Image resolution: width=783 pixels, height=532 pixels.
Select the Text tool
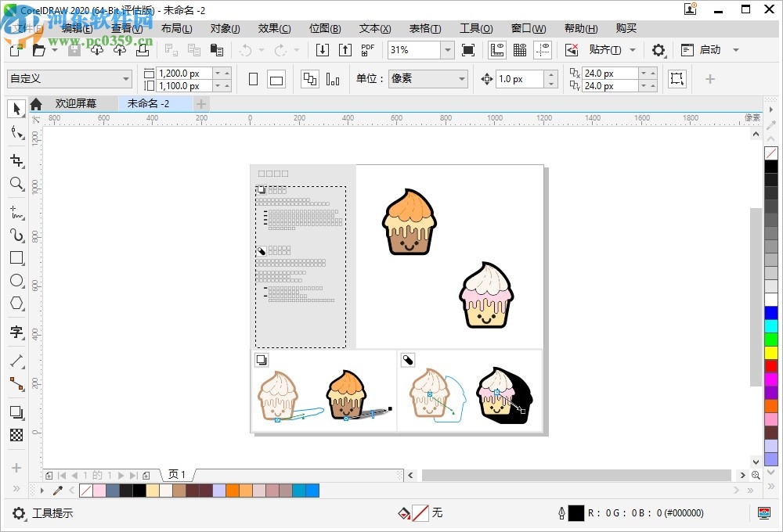pos(16,332)
